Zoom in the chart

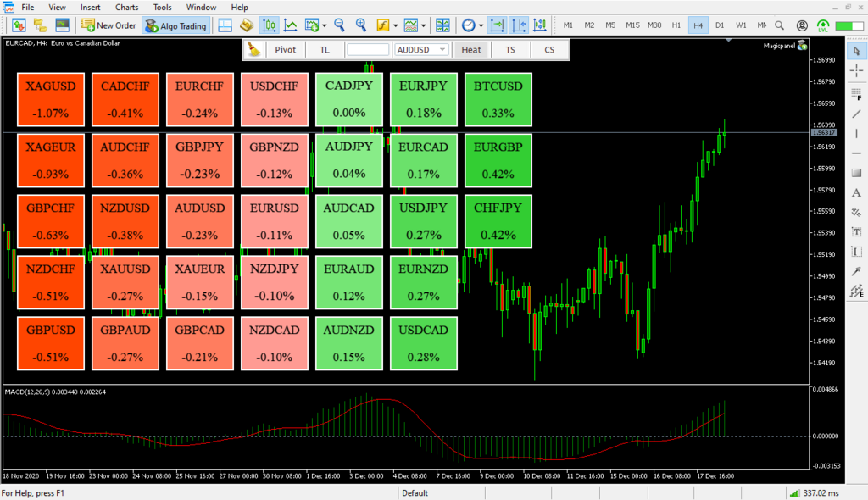361,25
